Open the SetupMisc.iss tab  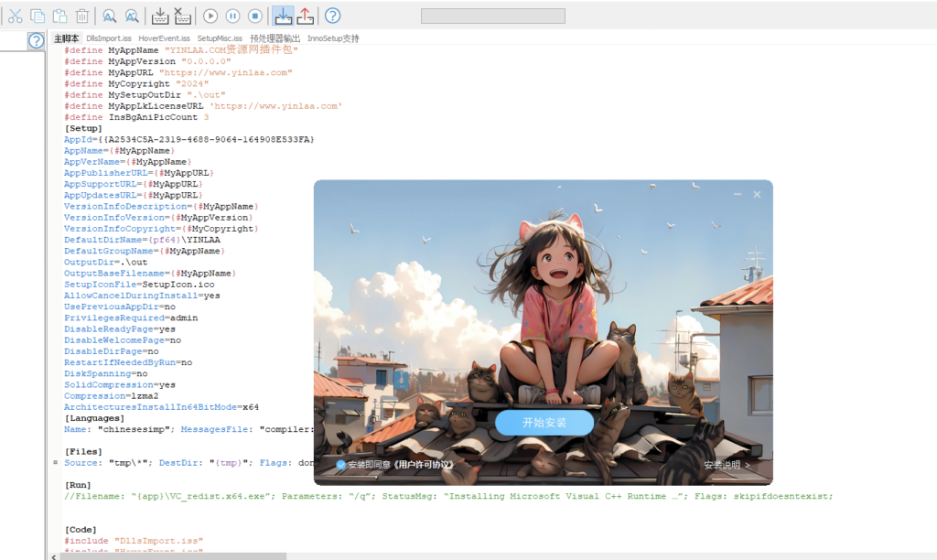point(220,38)
